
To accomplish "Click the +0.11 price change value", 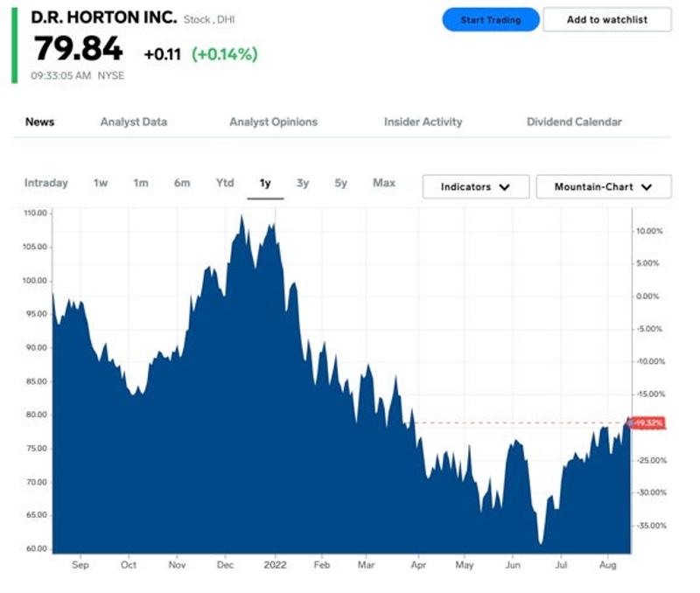I will click(x=163, y=54).
